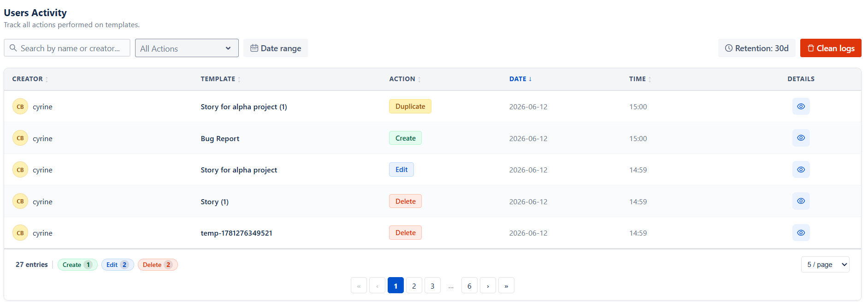Select the Bug Report template name

click(x=220, y=138)
